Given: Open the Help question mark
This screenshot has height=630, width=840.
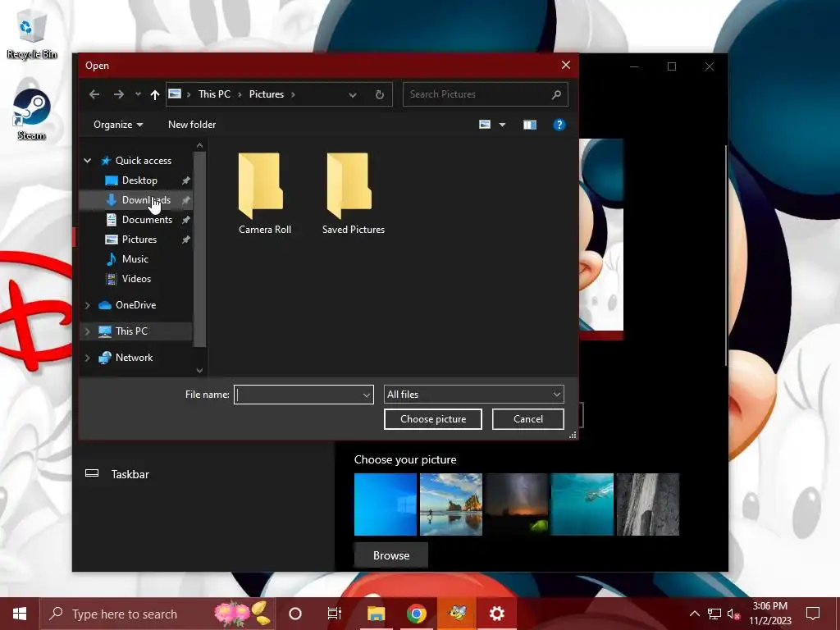Looking at the screenshot, I should (559, 125).
